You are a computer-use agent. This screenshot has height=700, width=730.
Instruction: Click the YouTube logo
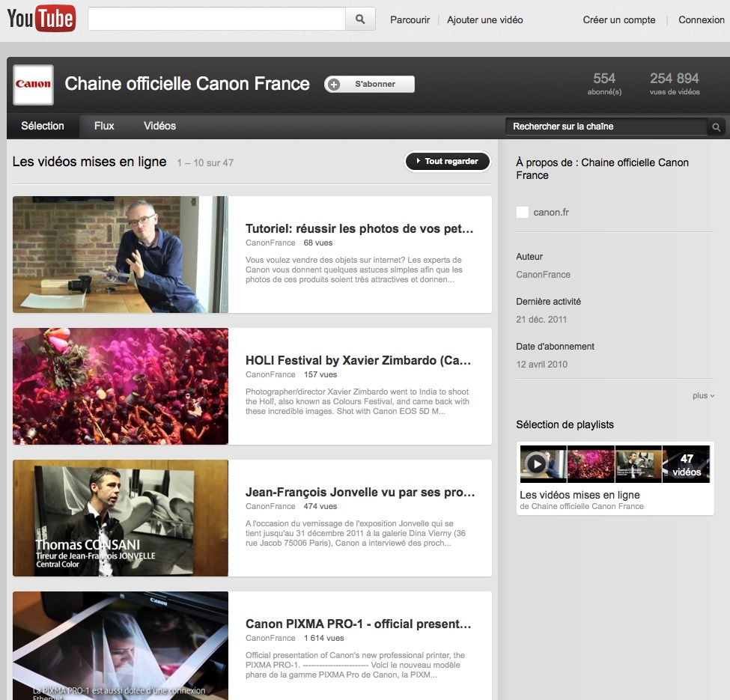point(41,18)
